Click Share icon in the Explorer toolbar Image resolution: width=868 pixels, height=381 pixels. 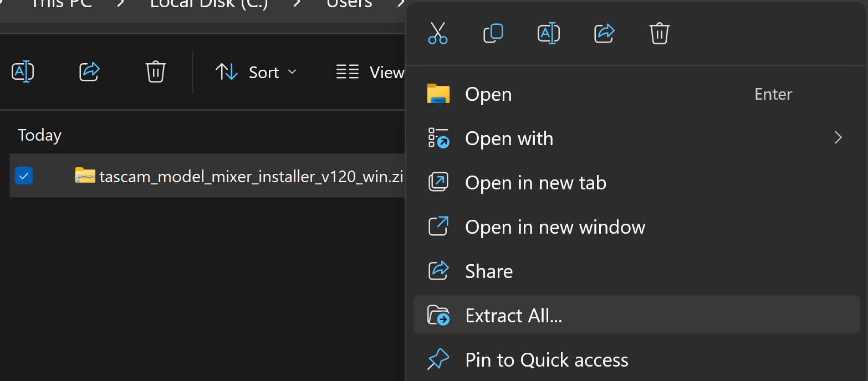(89, 72)
